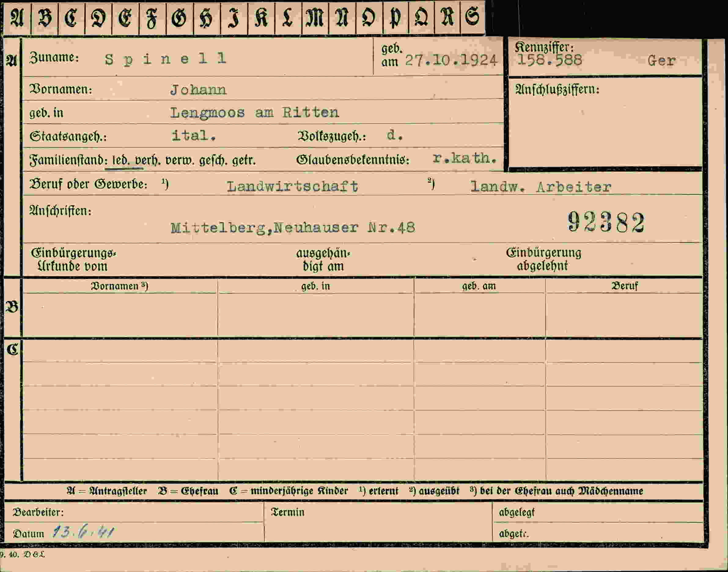Image resolution: width=728 pixels, height=572 pixels.
Task: Click the 'Einbürgerung abgelehnt' label
Action: (x=543, y=259)
